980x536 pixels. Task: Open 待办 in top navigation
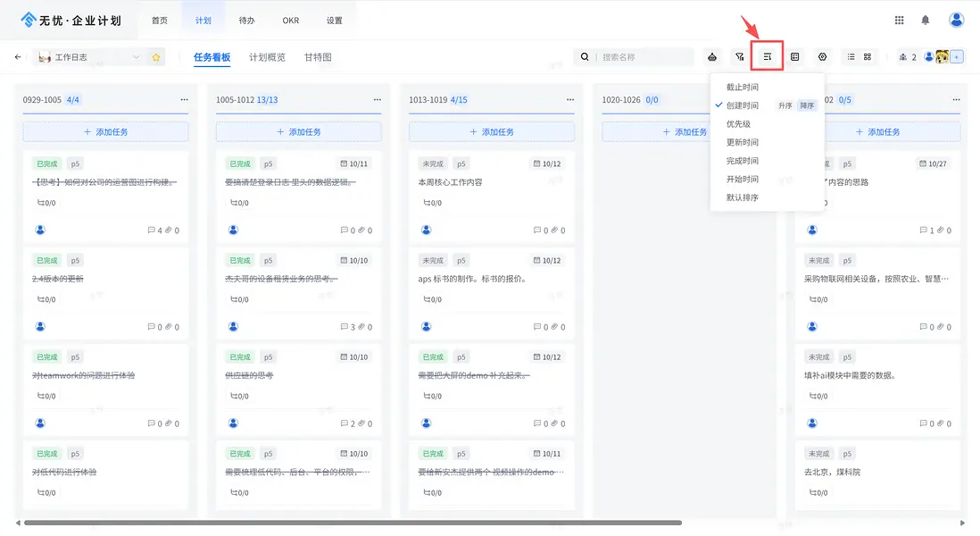[x=247, y=20]
